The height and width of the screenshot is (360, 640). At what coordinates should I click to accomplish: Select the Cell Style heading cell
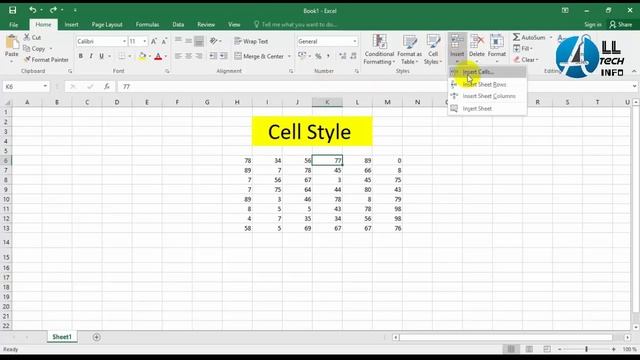tap(312, 131)
